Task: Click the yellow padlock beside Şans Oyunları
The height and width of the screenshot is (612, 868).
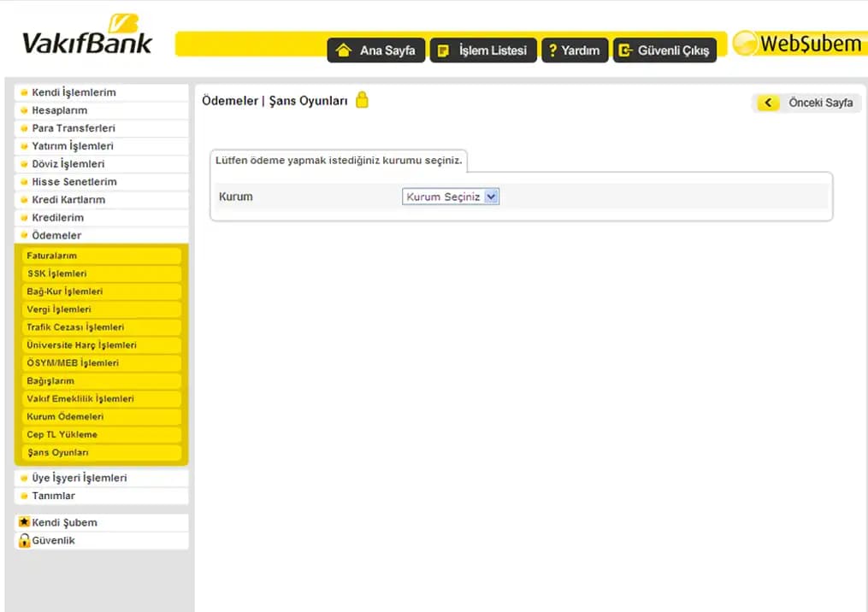Action: [x=362, y=100]
